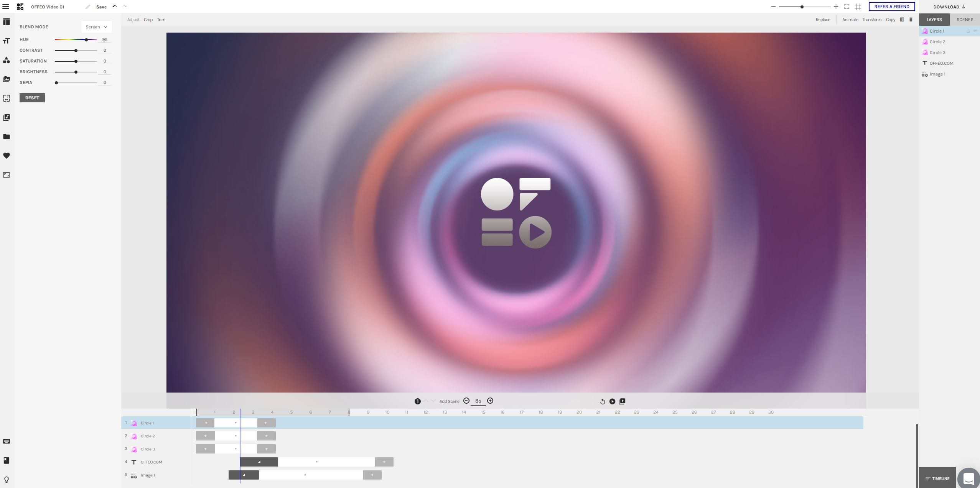The height and width of the screenshot is (488, 980).
Task: Click Reset button for adjustments
Action: (x=32, y=97)
